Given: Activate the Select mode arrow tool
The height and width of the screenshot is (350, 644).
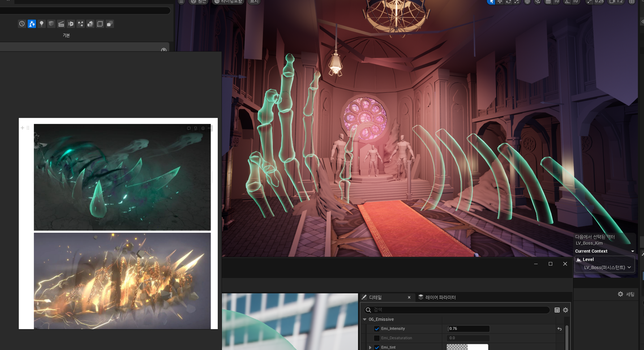Looking at the screenshot, I should point(491,2).
